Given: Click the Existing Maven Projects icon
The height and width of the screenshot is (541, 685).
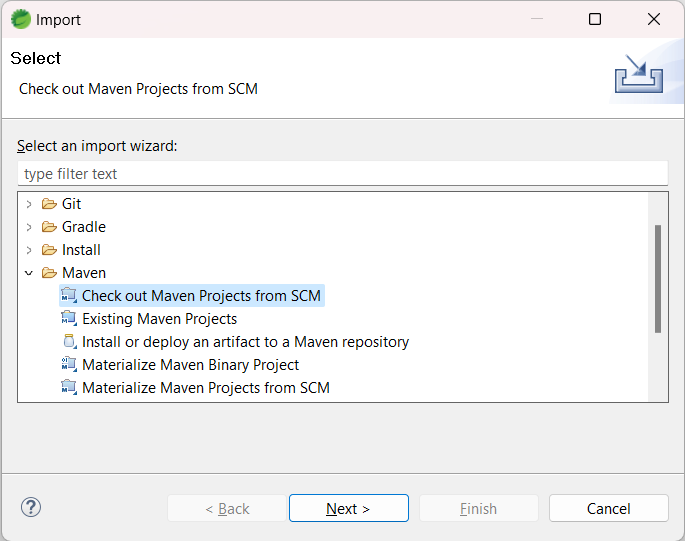Looking at the screenshot, I should tap(69, 319).
